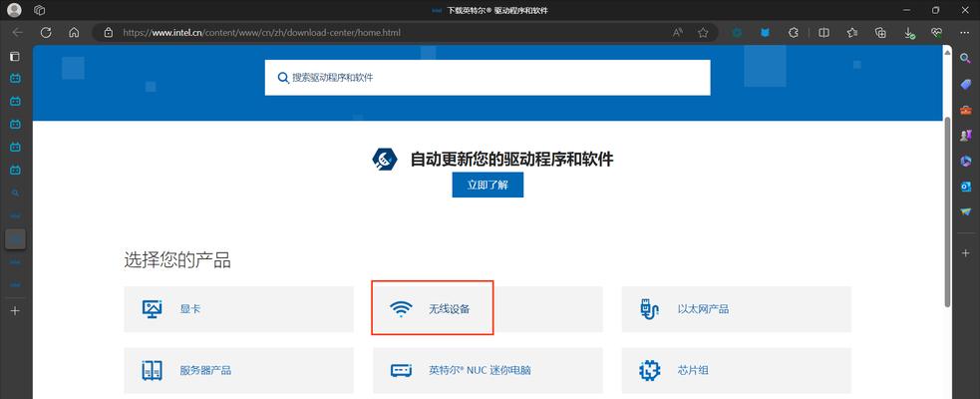This screenshot has width=980, height=399.
Task: Open the sidebar Search icon
Action: tap(965, 58)
